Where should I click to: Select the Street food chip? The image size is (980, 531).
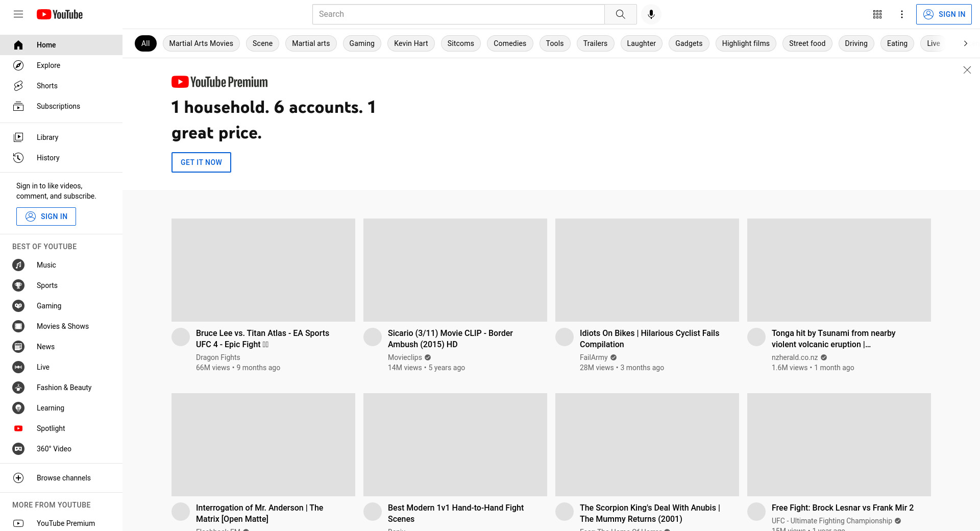click(x=807, y=43)
